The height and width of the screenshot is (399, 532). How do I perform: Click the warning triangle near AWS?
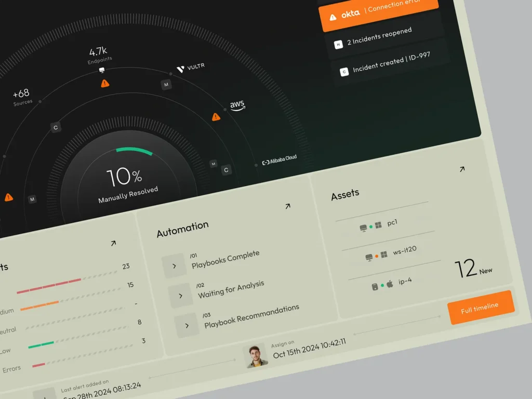216,117
